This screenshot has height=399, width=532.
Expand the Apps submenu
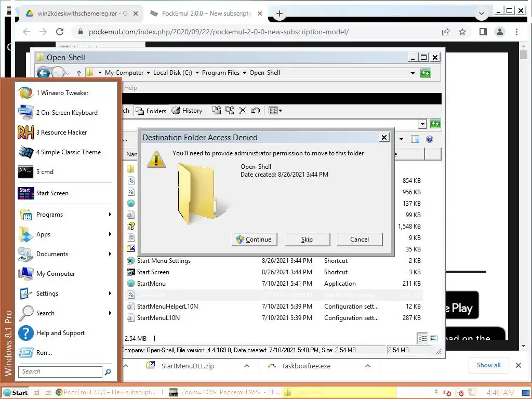[x=110, y=234]
